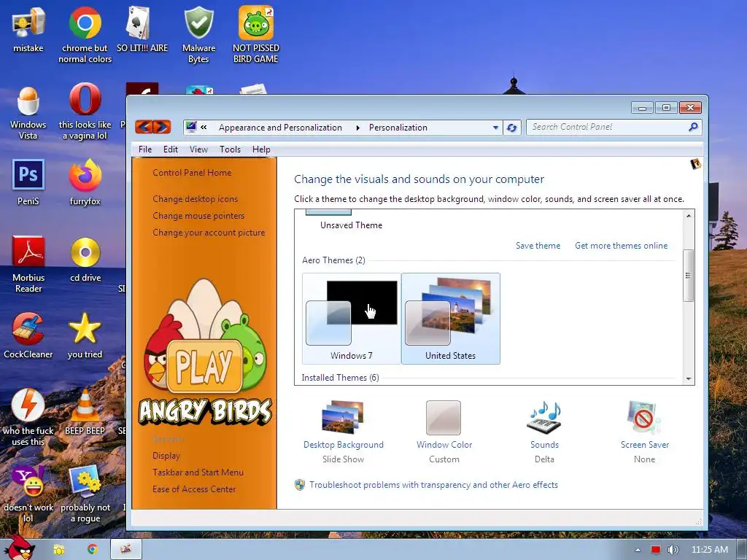Screen dimensions: 747x560
Task: Click the 11:25 AM taskbar clock
Action: tap(710, 550)
